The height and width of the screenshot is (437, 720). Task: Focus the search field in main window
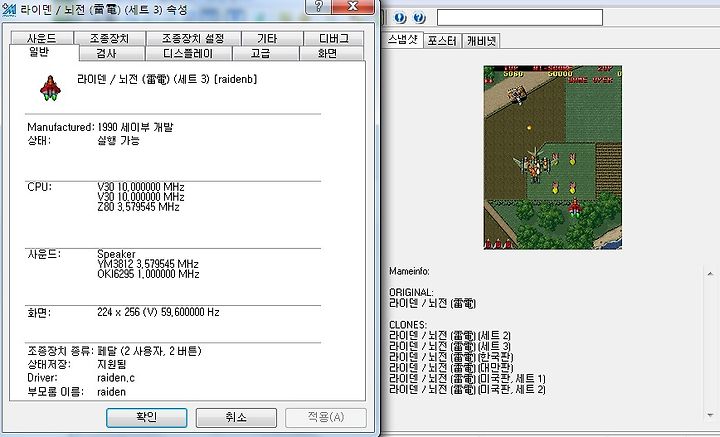coord(519,17)
